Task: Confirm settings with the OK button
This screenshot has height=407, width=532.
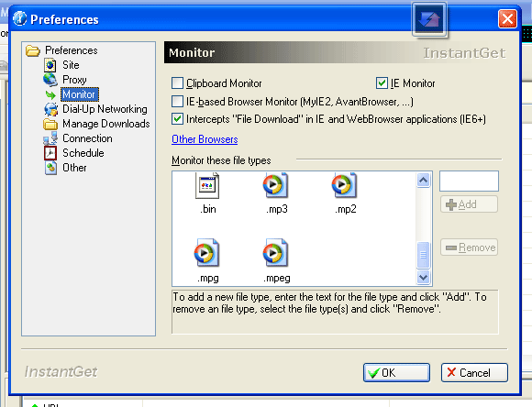Action: coord(396,372)
